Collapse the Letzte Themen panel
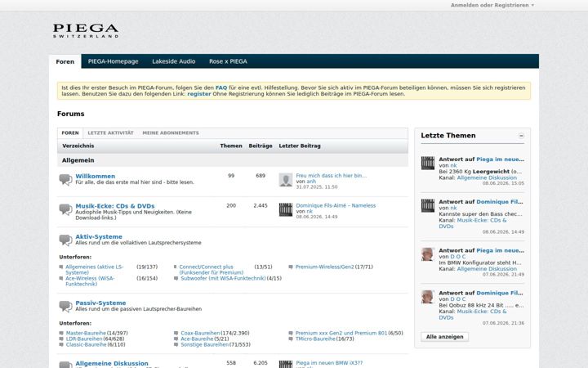Viewport: 588px width, 368px height. [521, 136]
